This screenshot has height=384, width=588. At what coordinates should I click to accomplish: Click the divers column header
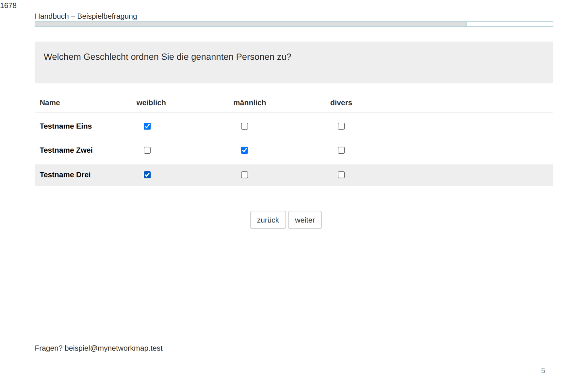point(341,103)
